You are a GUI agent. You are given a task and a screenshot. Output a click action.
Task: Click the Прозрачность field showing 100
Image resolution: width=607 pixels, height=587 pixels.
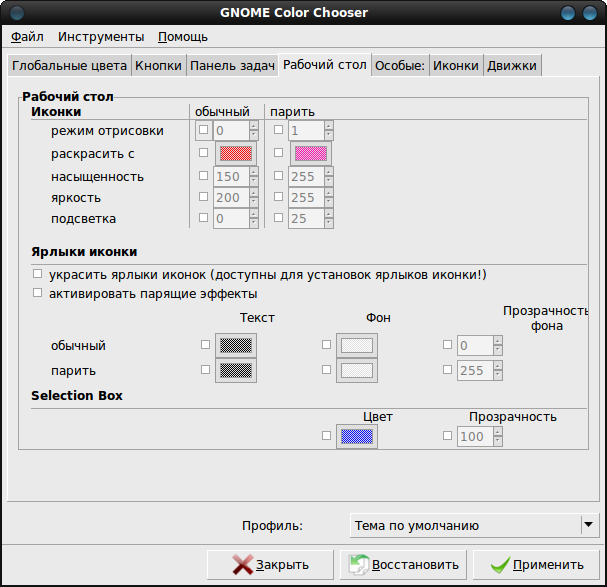click(475, 437)
